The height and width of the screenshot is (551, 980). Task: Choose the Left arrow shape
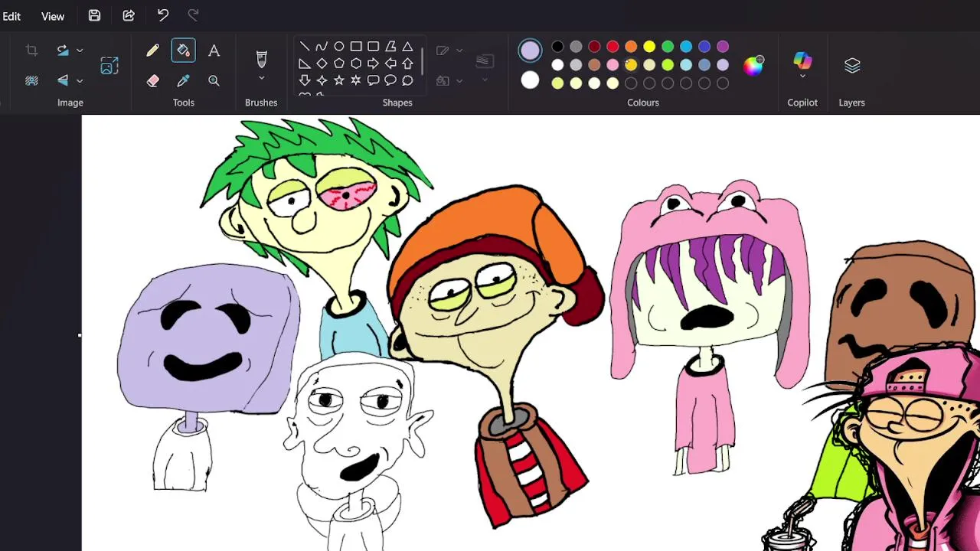tap(390, 64)
